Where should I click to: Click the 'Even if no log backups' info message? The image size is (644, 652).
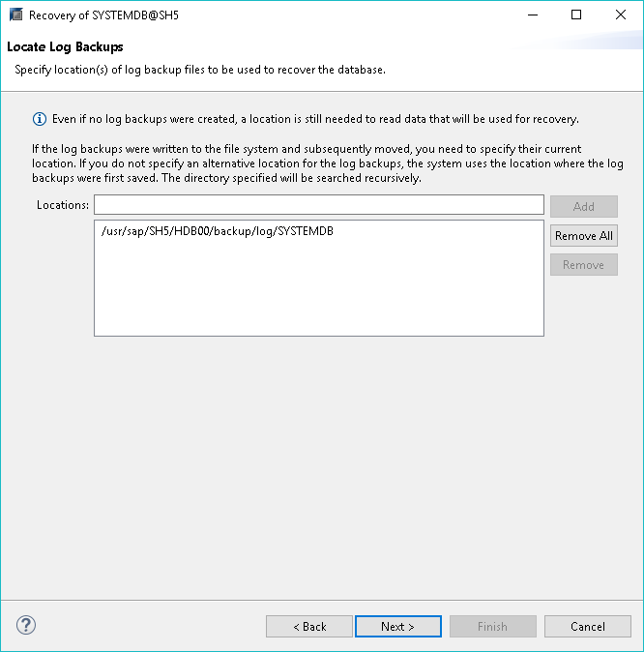pos(315,119)
